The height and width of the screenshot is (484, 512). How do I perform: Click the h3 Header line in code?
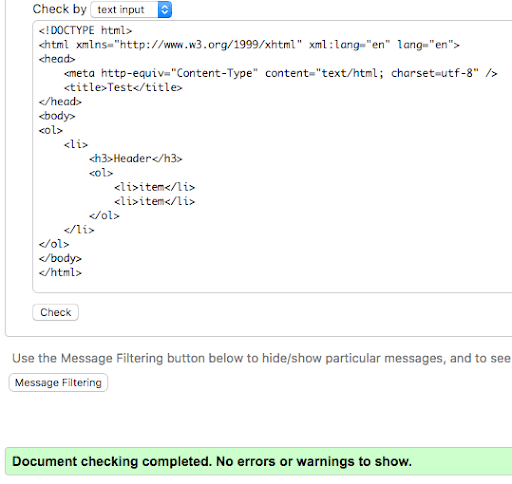pos(136,158)
